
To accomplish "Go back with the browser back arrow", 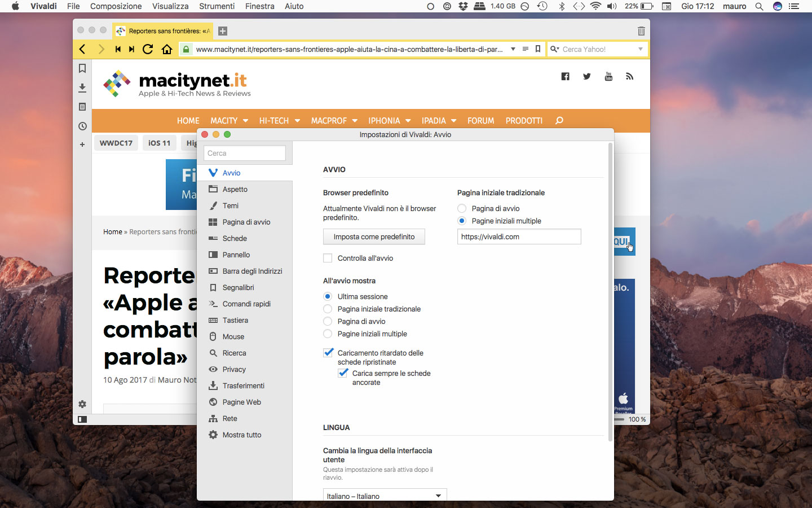I will coord(82,49).
